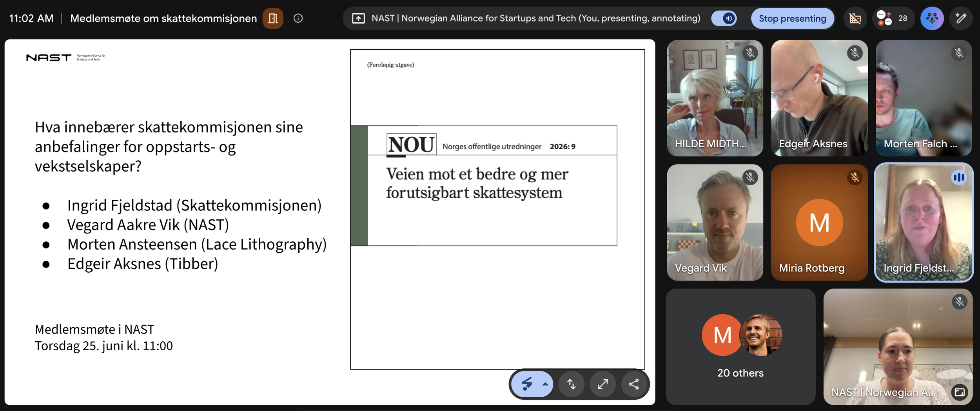Click the name label 'Miria Rotberg' on the tile
980x411 pixels.
point(811,268)
